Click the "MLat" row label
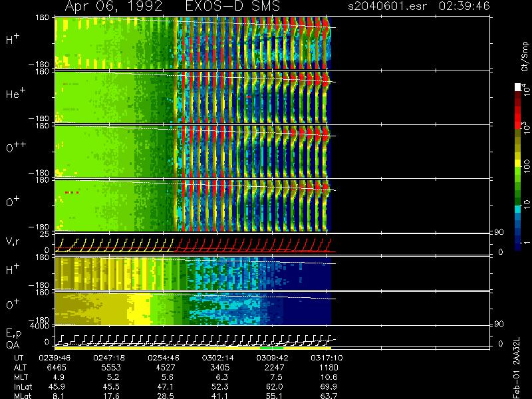The width and height of the screenshot is (532, 399). (23, 396)
